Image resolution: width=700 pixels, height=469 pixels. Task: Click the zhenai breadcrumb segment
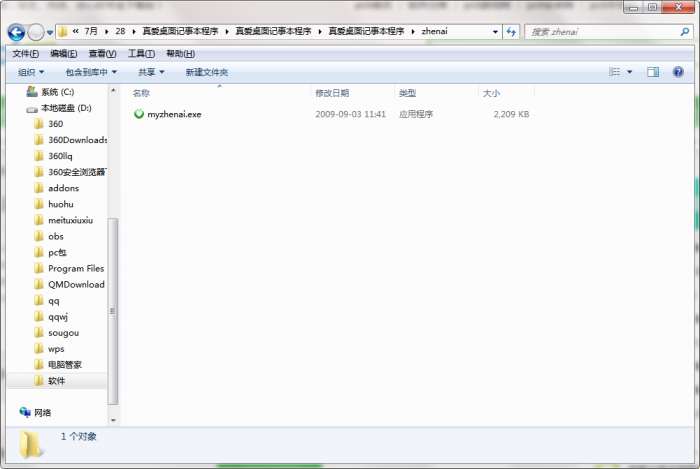point(434,31)
